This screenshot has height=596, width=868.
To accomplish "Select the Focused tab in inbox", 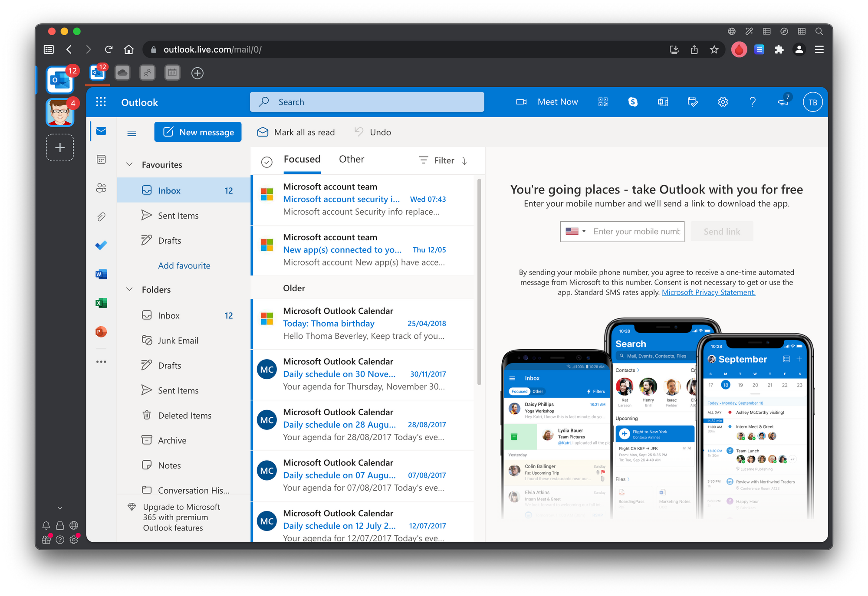I will pos(302,158).
